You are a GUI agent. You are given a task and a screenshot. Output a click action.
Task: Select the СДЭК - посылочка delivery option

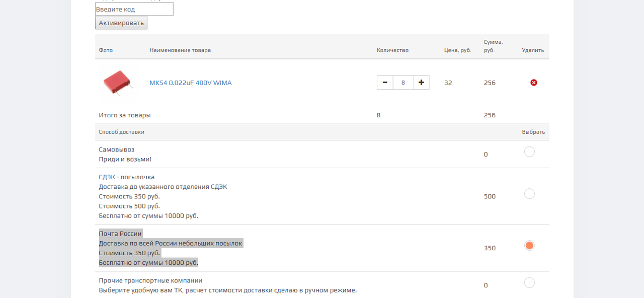[x=529, y=194]
